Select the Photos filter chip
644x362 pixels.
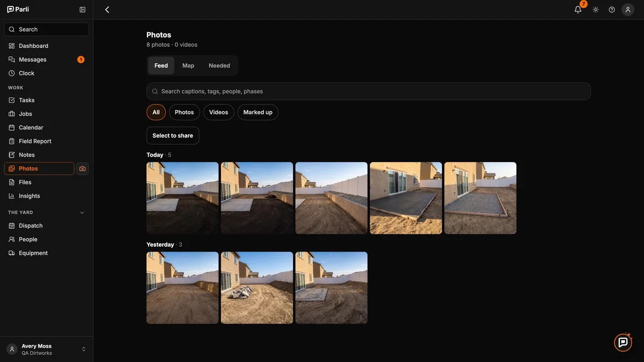point(185,112)
